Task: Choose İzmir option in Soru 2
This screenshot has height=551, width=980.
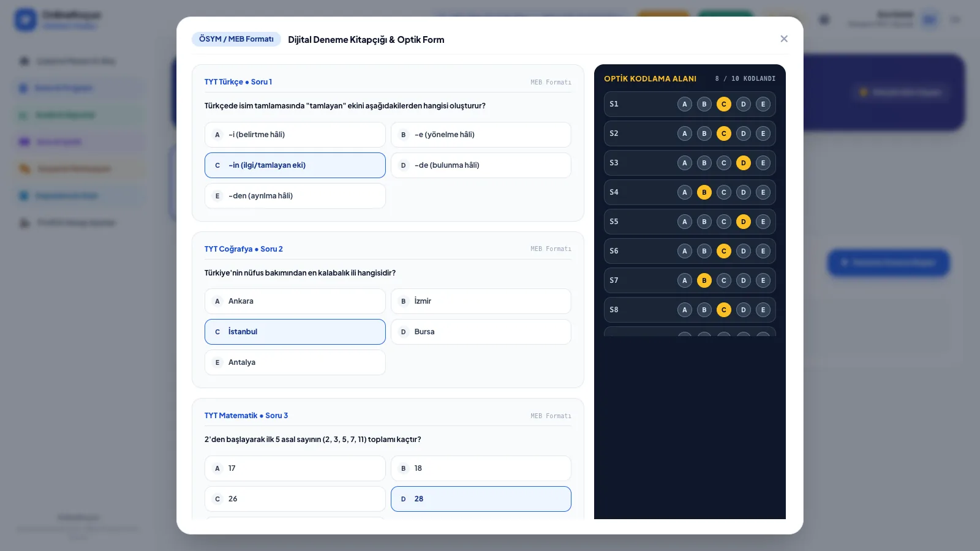Action: coord(481,301)
